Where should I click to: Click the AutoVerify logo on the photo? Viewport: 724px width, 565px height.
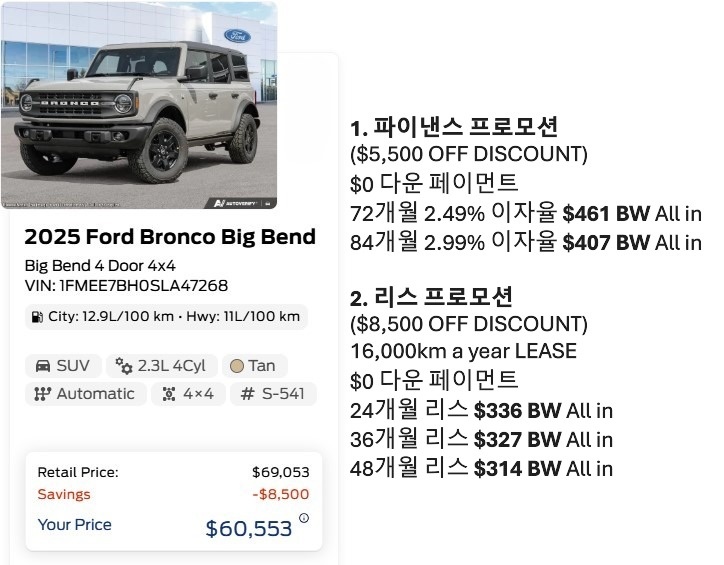(236, 203)
